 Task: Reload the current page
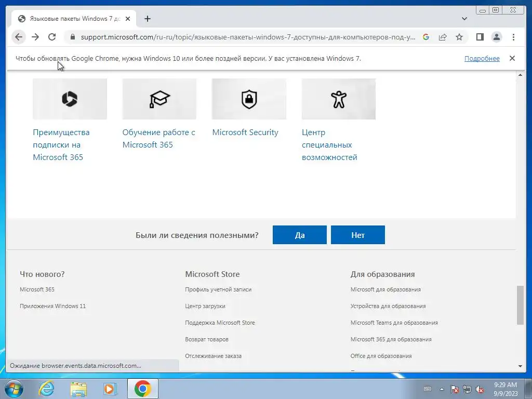[x=52, y=37]
